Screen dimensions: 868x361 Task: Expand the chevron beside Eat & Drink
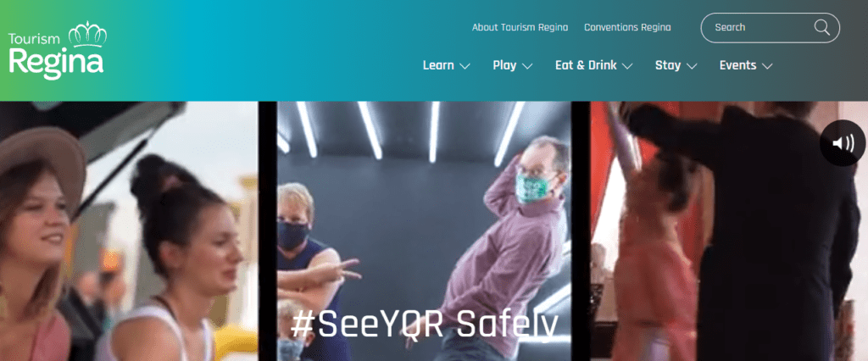627,66
